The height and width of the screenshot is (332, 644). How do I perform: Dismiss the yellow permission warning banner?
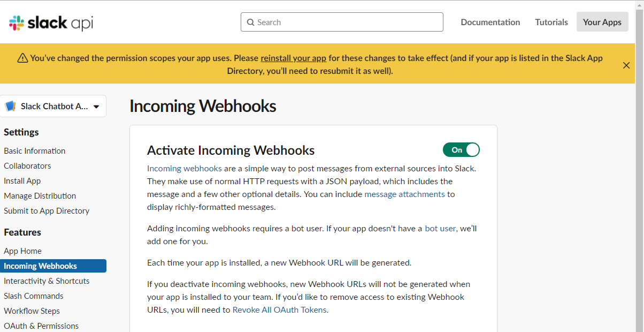pos(626,65)
